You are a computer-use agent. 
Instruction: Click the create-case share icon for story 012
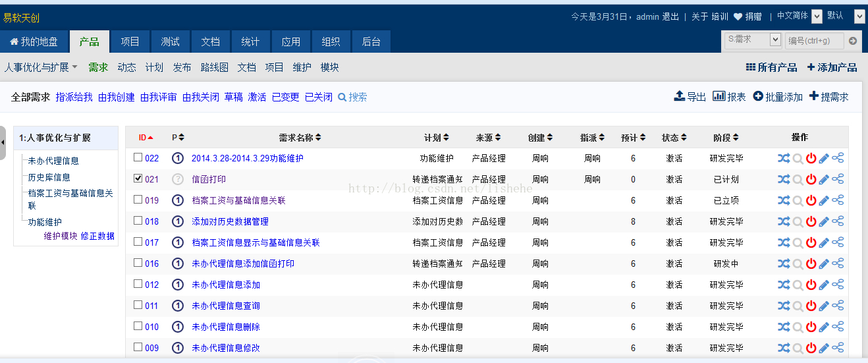click(838, 285)
